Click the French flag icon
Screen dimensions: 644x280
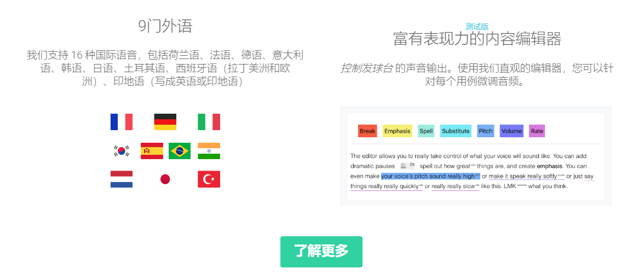[x=122, y=122]
